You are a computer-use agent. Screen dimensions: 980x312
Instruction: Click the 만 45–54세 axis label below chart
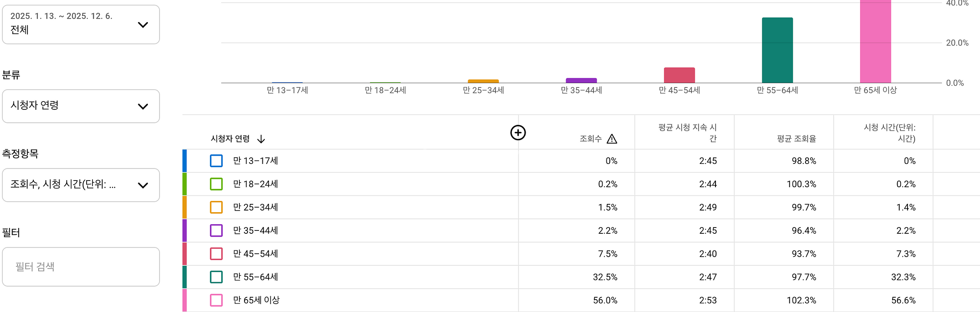click(x=680, y=90)
